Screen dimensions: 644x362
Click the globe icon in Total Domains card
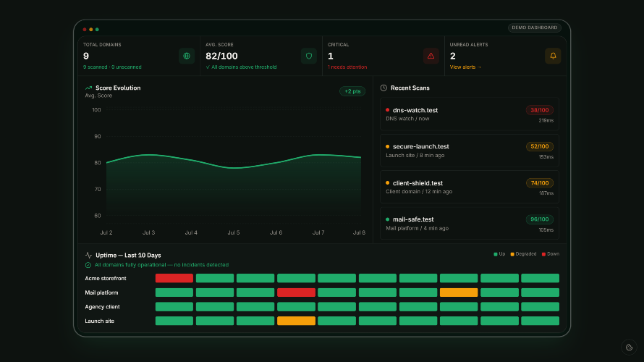point(187,56)
